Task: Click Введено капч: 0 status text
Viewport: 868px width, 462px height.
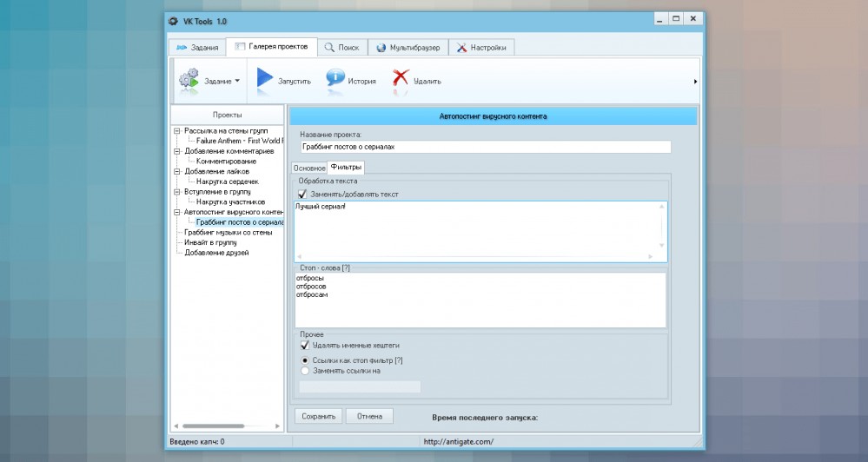Action: pyautogui.click(x=197, y=441)
